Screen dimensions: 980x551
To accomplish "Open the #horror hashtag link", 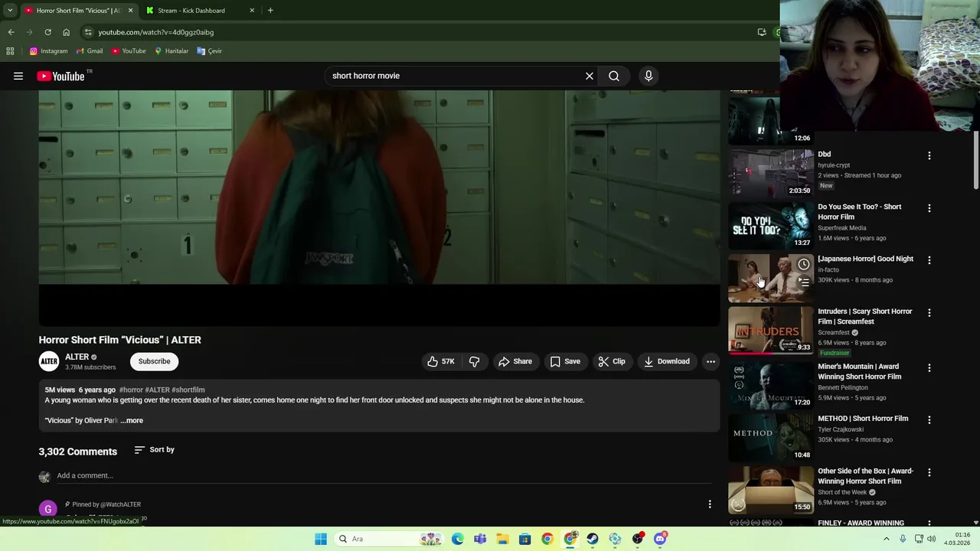I will tap(131, 390).
